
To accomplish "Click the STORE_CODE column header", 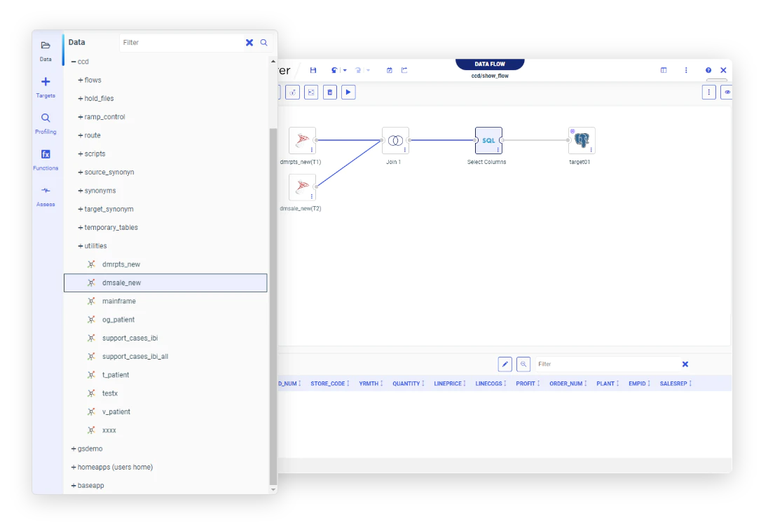I will click(328, 383).
